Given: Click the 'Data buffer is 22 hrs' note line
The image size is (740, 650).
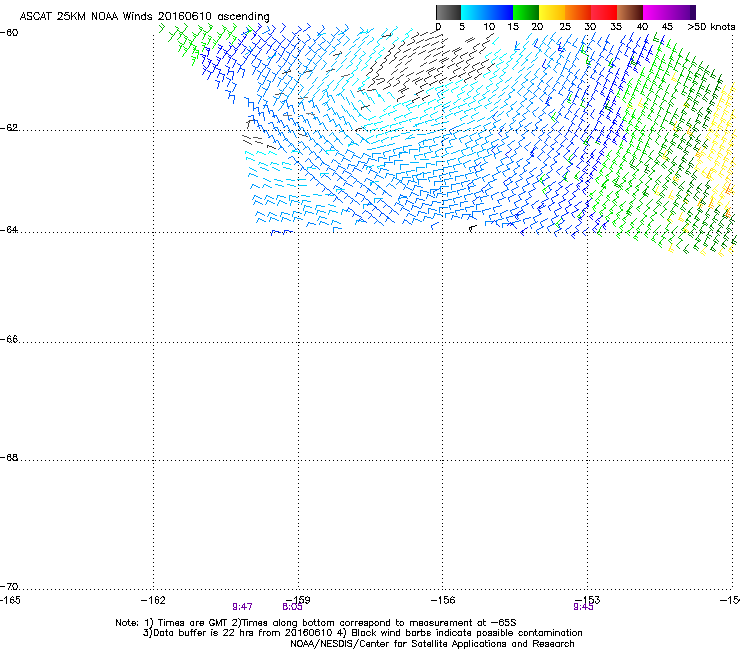Looking at the screenshot, I should click(x=362, y=633).
